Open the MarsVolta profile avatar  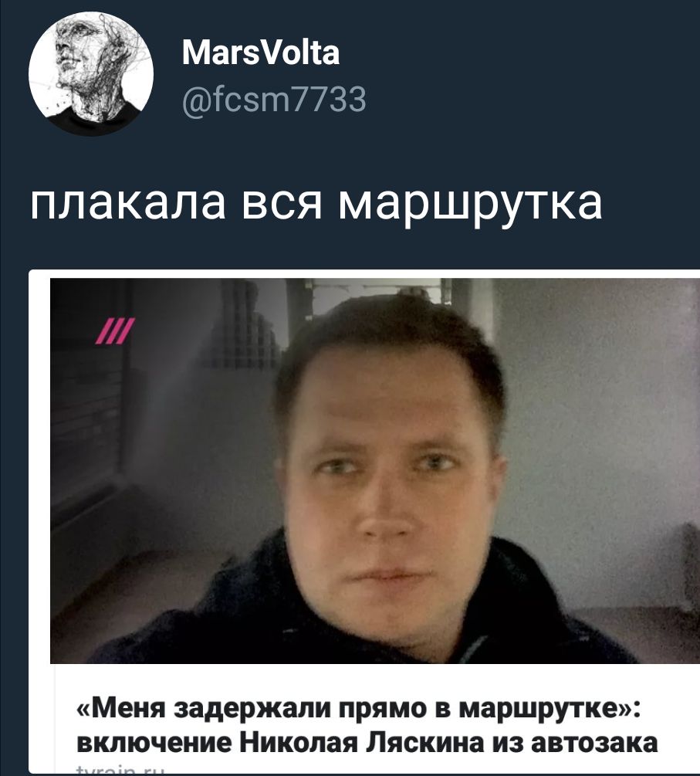91,74
